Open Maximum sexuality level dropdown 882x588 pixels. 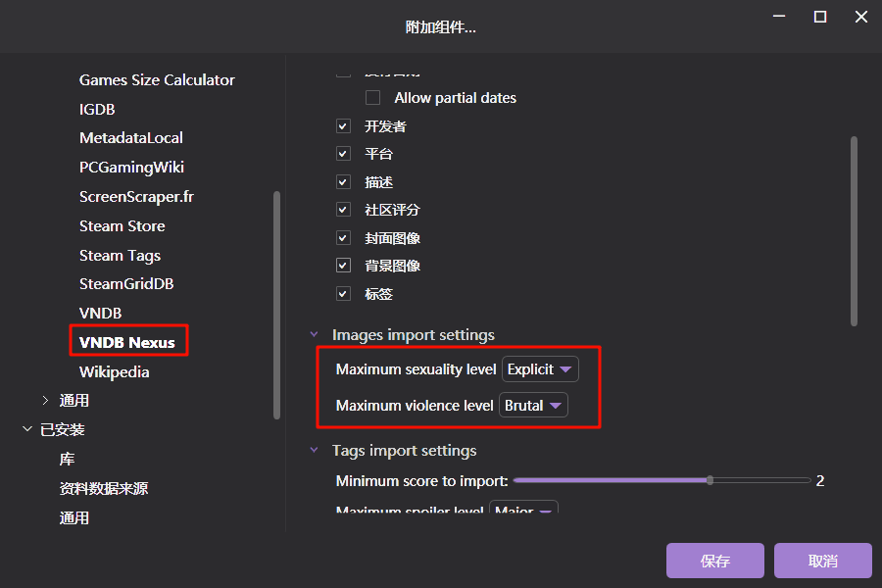click(x=540, y=369)
